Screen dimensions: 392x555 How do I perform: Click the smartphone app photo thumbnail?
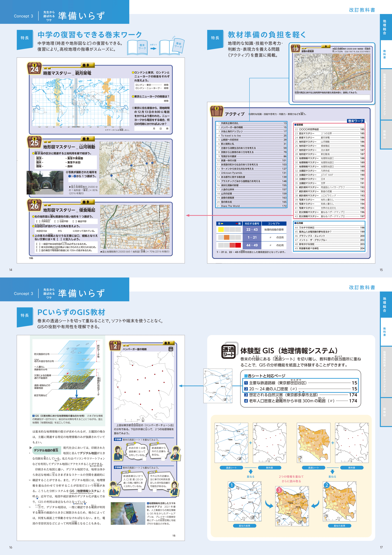pos(128,513)
